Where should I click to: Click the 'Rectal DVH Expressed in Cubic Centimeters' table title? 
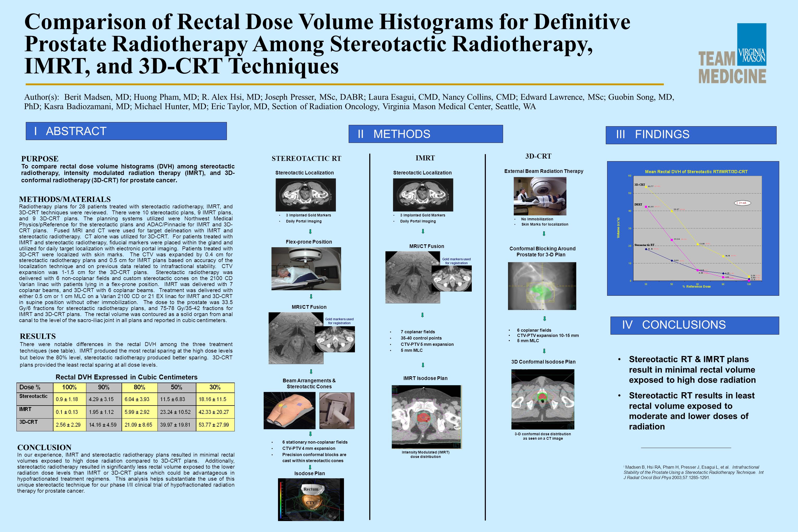tap(126, 377)
